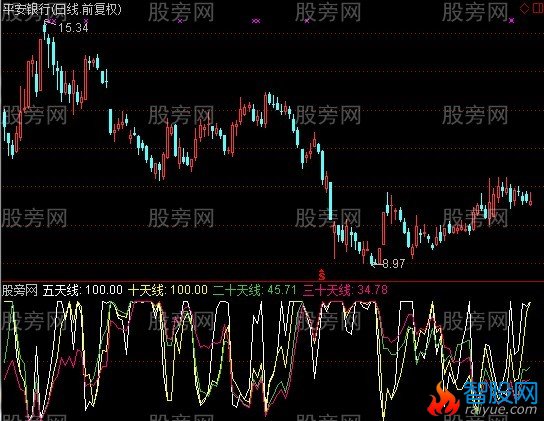Viewport: 544px width, 421px height.
Task: Click the purple marker above the 15.34 peak candle
Action: 51,21
